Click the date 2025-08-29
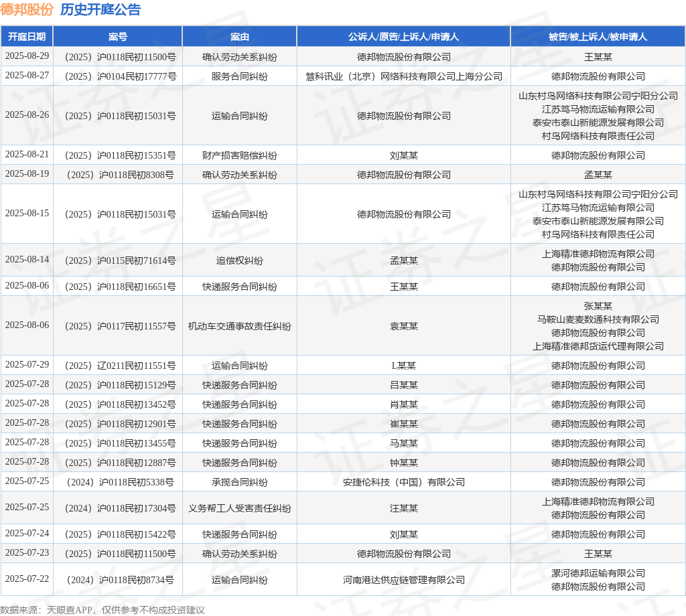 (27, 56)
